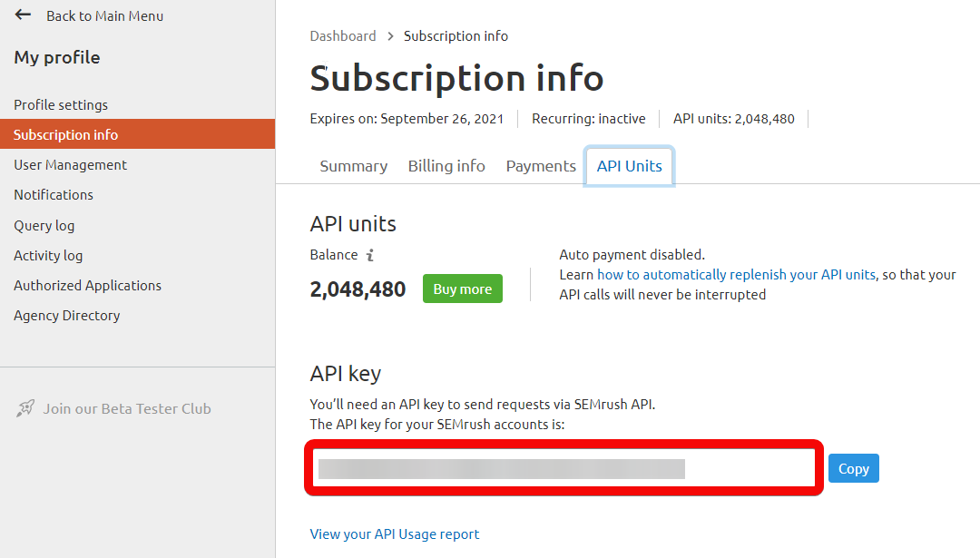Copy the API key
The image size is (980, 558).
pyautogui.click(x=854, y=468)
